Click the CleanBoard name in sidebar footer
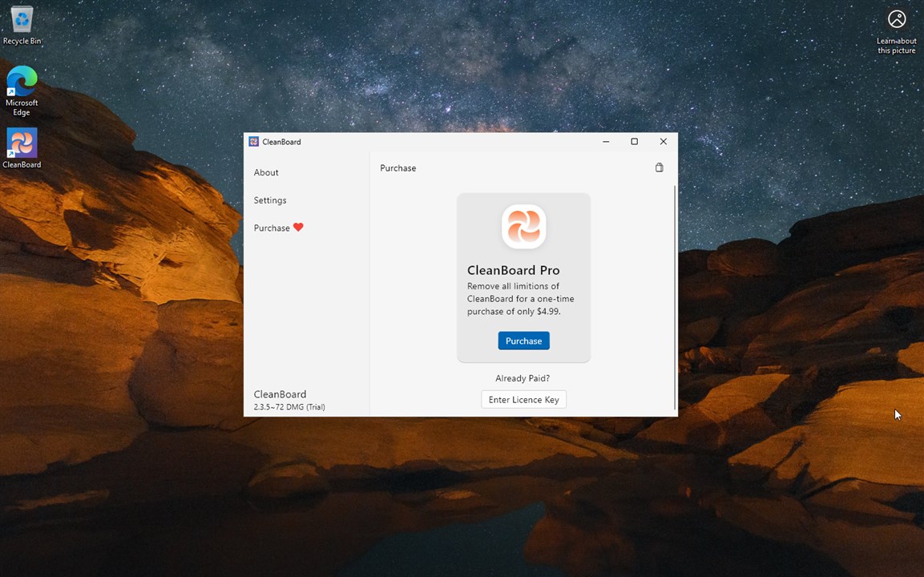This screenshot has width=924, height=577. coord(280,394)
